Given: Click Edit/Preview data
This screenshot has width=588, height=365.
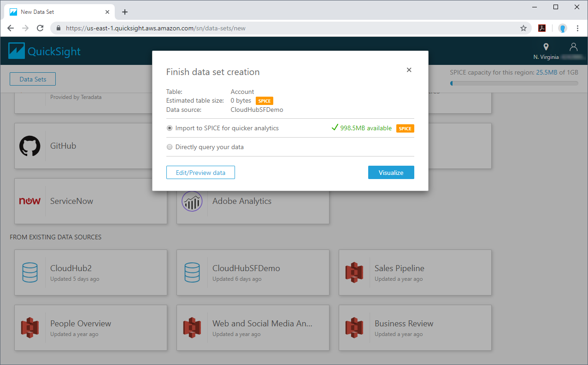Looking at the screenshot, I should tap(200, 172).
